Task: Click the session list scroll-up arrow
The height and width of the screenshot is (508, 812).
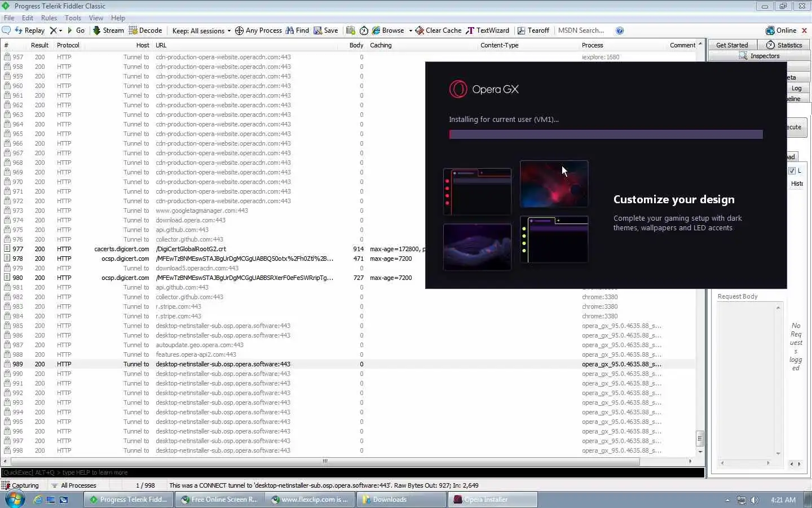Action: tap(700, 43)
